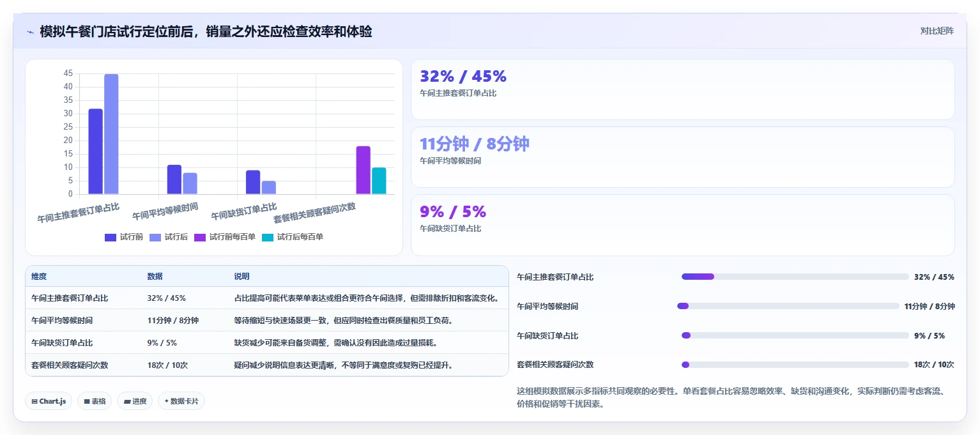The width and height of the screenshot is (980, 435).
Task: Open the 9% / 5% stat card
Action: coord(683,225)
